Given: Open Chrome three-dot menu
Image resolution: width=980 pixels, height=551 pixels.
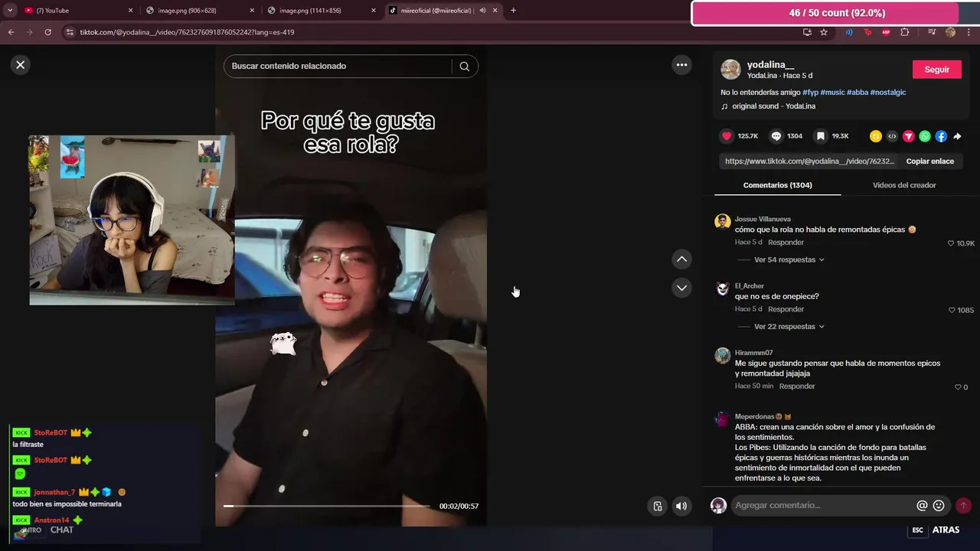Looking at the screenshot, I should pyautogui.click(x=969, y=32).
